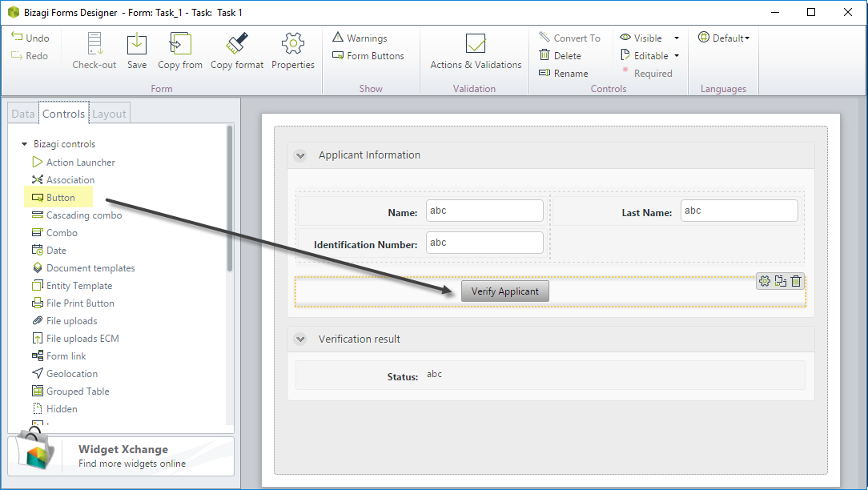Select the File Print Button control
Screen dimensions: 868x490
click(73, 303)
